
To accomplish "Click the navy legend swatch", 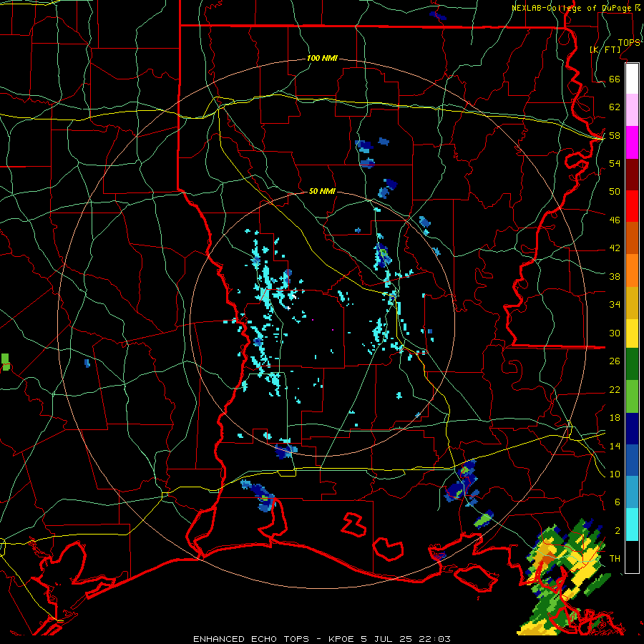I will [x=632, y=429].
